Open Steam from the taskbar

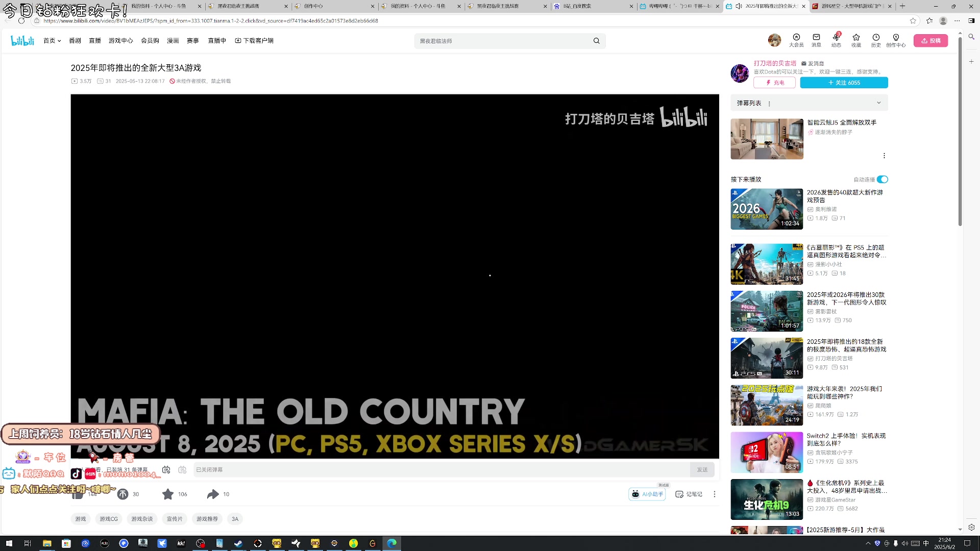coord(238,543)
